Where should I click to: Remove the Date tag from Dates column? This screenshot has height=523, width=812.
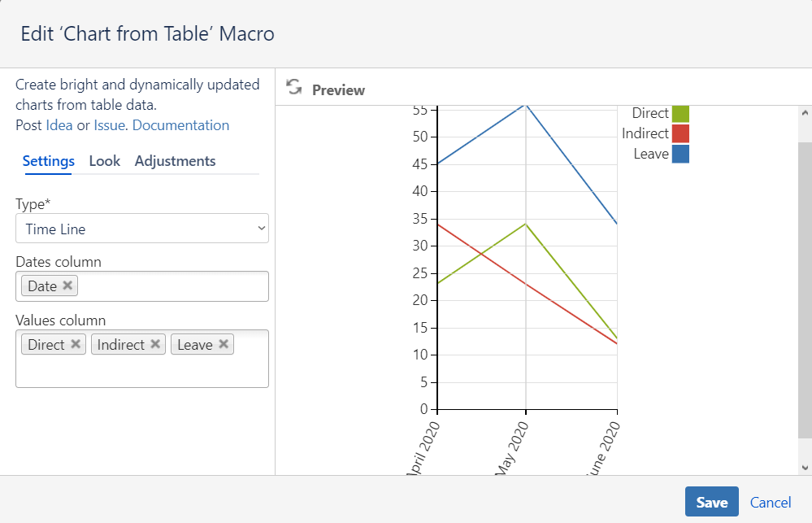point(67,285)
